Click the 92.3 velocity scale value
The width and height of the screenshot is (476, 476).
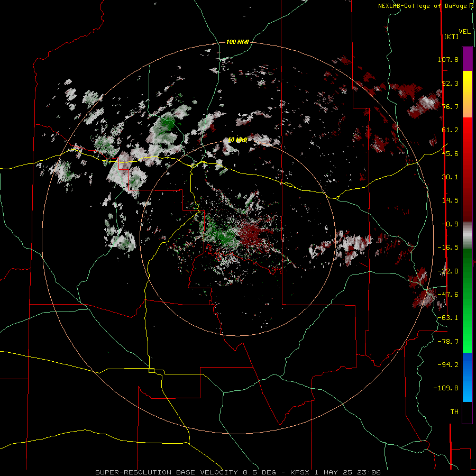[x=450, y=83]
